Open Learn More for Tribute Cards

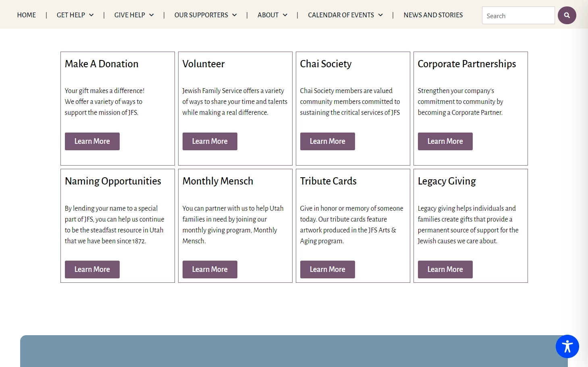click(x=328, y=270)
